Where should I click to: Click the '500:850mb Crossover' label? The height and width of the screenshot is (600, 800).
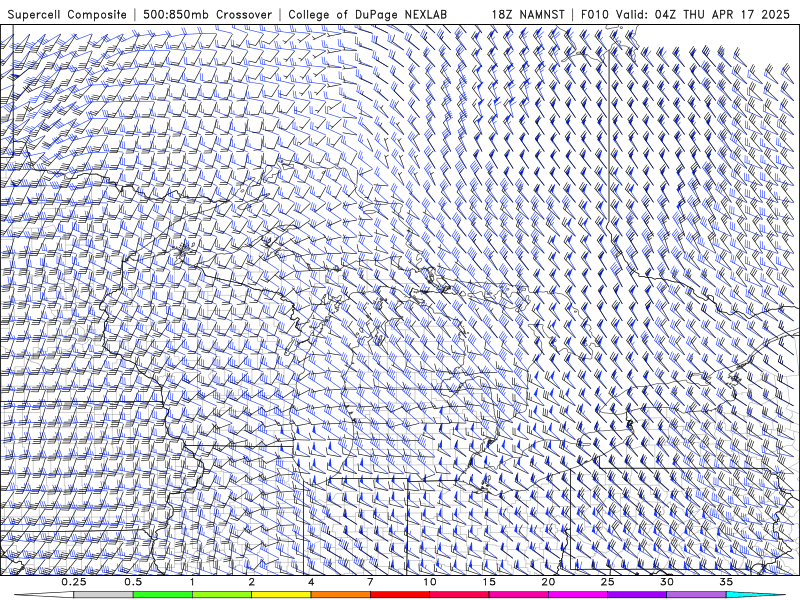(x=208, y=14)
